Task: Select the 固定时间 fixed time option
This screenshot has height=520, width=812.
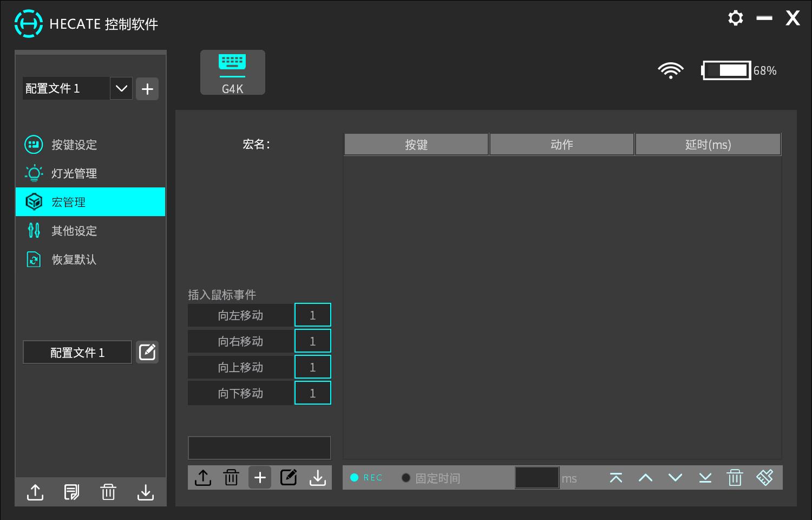Action: 406,478
